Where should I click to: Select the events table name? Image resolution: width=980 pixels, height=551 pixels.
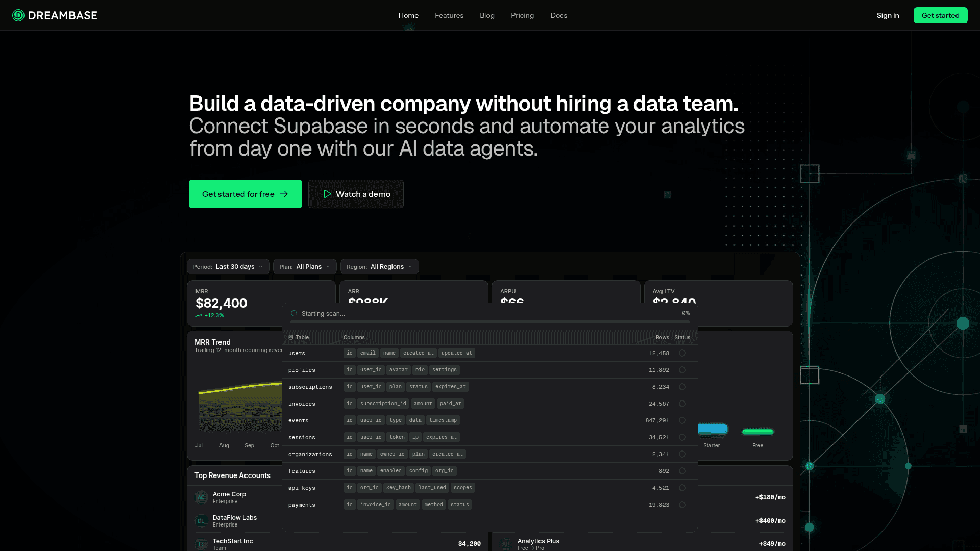pyautogui.click(x=298, y=420)
